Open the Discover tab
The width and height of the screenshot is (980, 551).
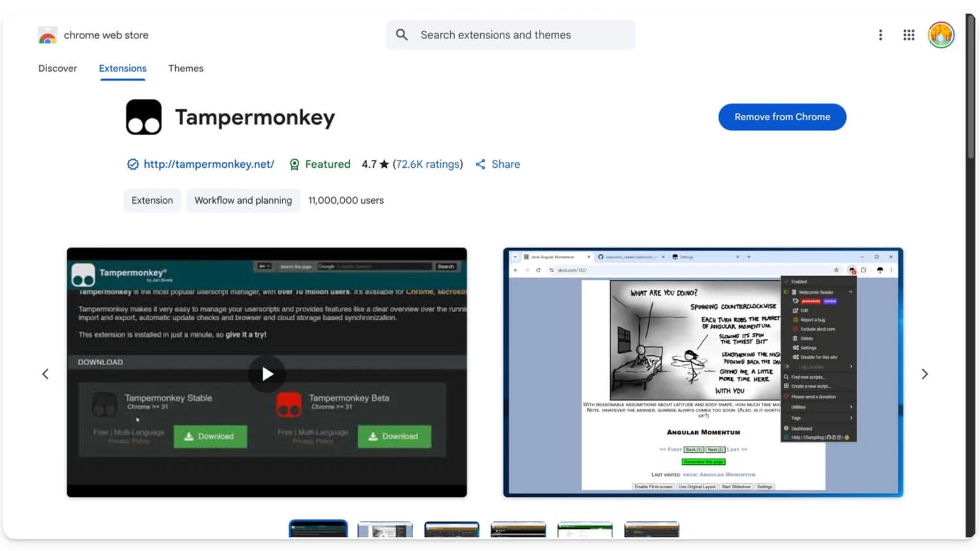click(57, 68)
